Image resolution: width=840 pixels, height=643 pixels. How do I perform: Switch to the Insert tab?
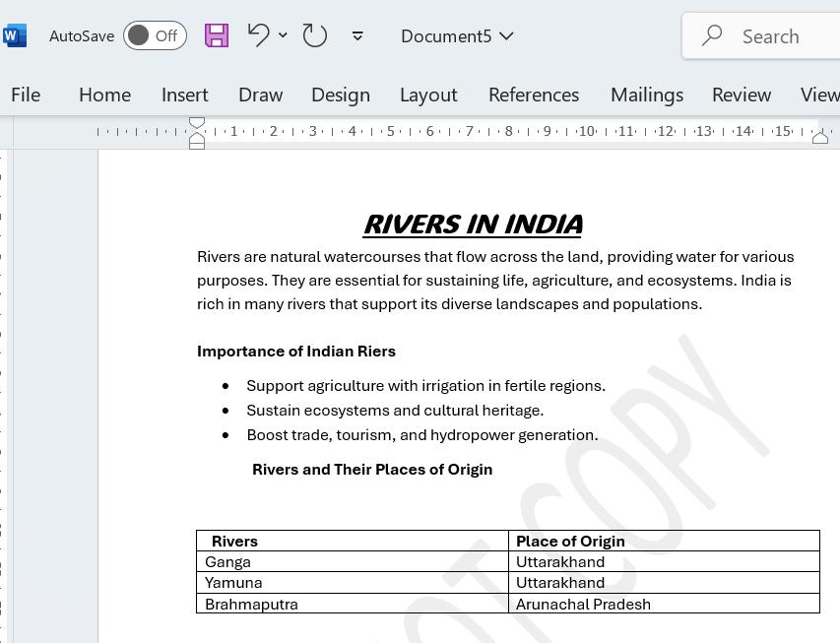click(185, 95)
